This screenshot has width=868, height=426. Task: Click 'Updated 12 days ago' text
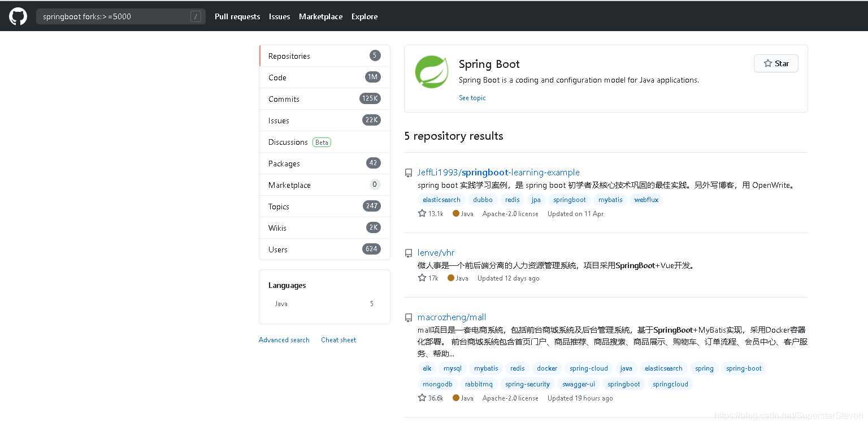pos(509,278)
